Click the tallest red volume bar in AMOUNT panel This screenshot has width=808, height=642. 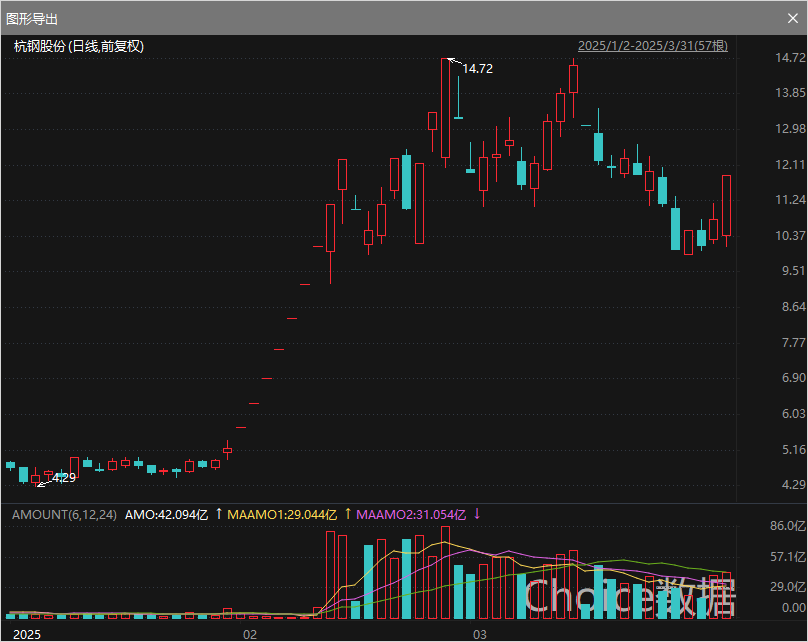(445, 572)
